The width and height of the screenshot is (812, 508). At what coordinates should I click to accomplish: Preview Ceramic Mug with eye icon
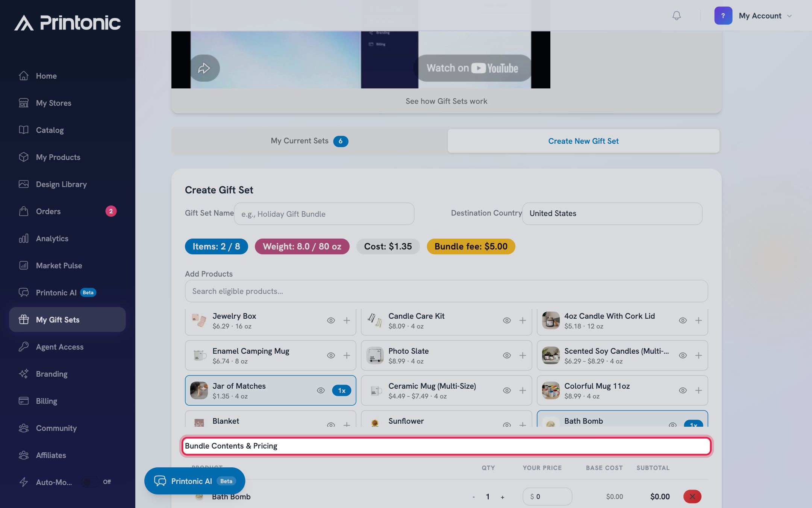pos(507,391)
